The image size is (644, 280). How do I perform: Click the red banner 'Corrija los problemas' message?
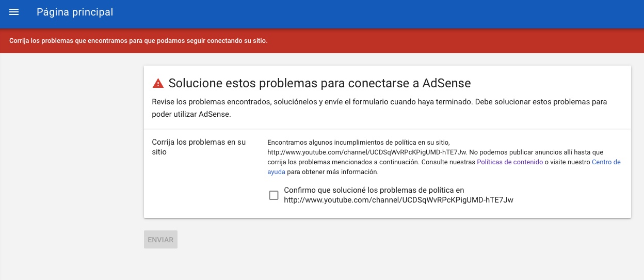point(138,40)
